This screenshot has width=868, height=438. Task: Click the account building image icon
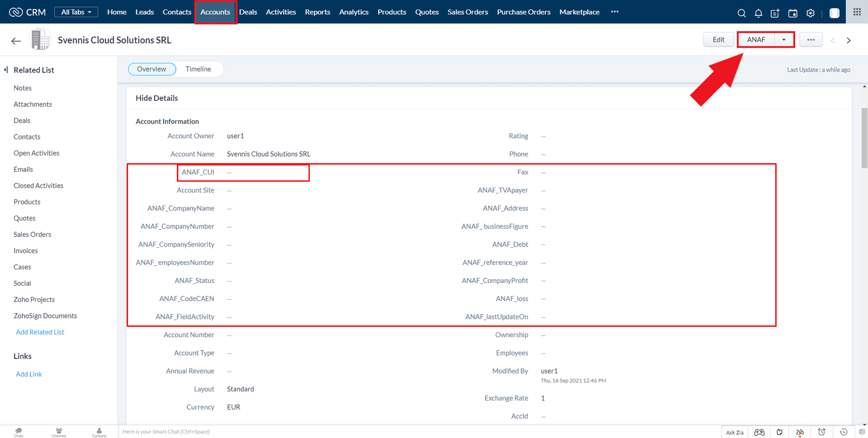pyautogui.click(x=40, y=40)
